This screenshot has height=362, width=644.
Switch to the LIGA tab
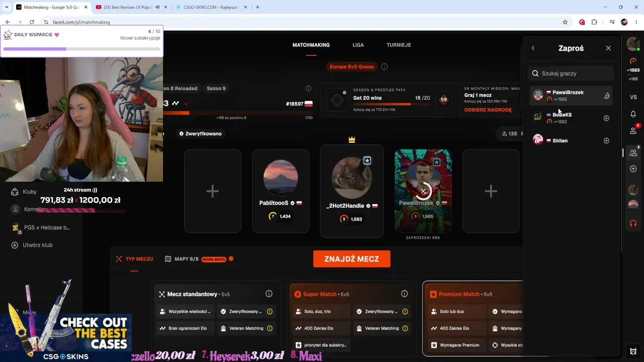pos(358,45)
